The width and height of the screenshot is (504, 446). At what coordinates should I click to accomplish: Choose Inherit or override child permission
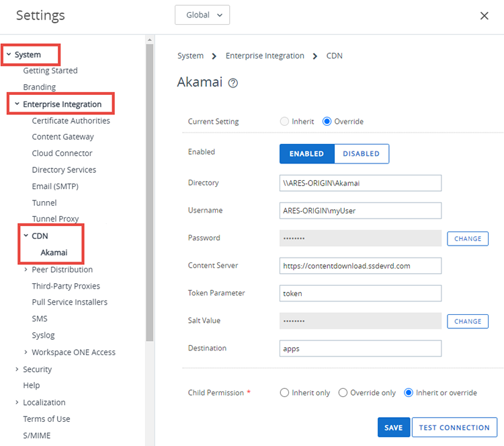(x=408, y=393)
